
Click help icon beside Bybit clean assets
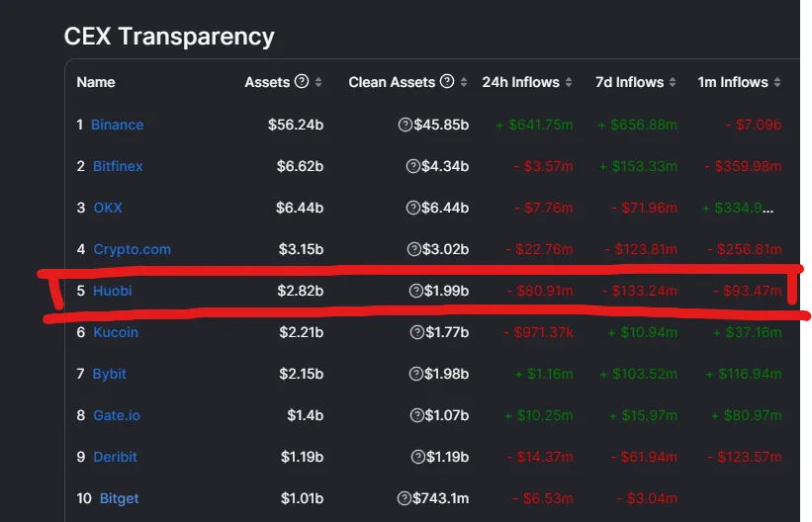coord(416,374)
